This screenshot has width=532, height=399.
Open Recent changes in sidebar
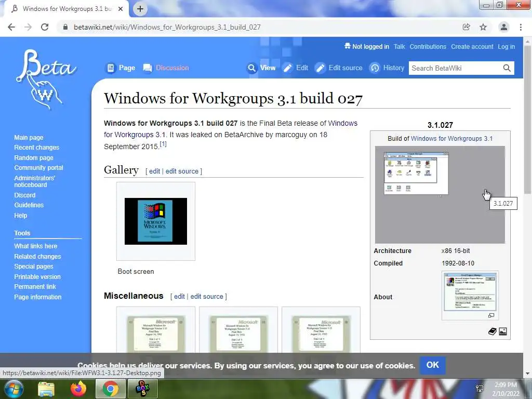coord(37,148)
